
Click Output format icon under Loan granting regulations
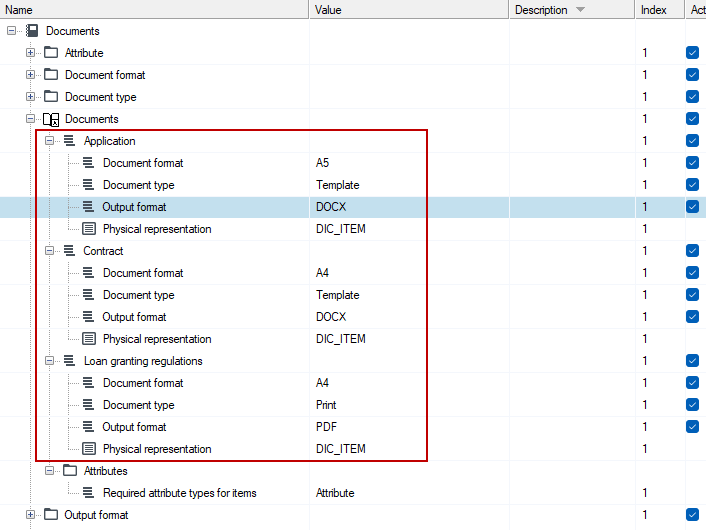coord(88,426)
